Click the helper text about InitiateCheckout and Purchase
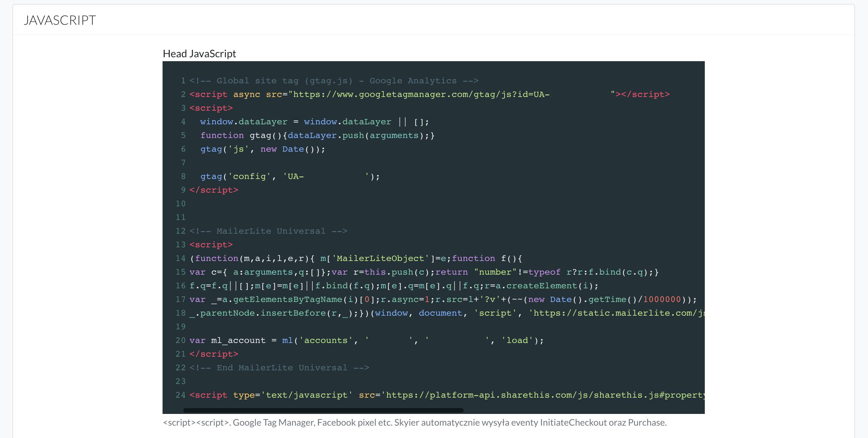 pyautogui.click(x=415, y=422)
